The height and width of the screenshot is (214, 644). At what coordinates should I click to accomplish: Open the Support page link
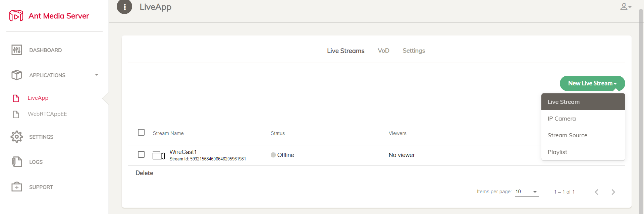41,187
